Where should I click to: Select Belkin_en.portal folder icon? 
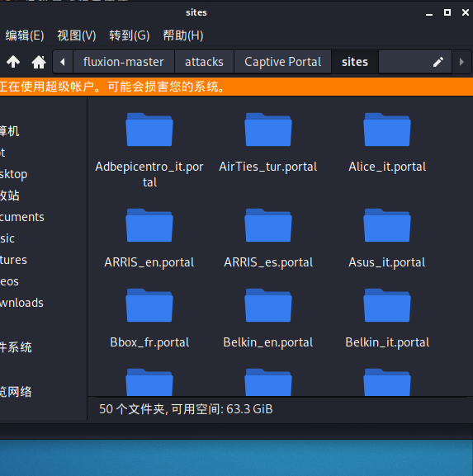click(268, 305)
